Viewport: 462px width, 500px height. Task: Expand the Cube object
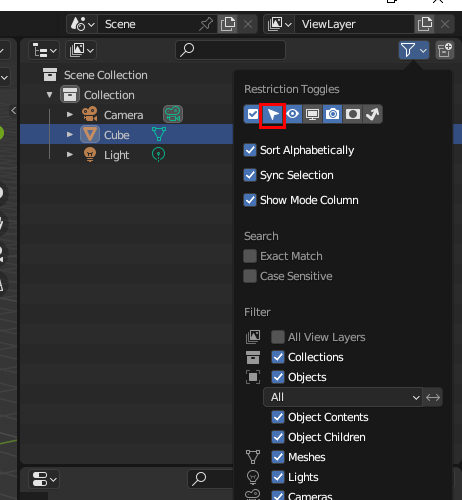70,134
